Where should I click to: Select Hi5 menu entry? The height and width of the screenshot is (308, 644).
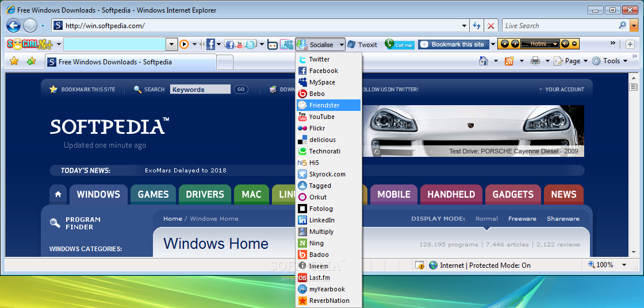328,163
